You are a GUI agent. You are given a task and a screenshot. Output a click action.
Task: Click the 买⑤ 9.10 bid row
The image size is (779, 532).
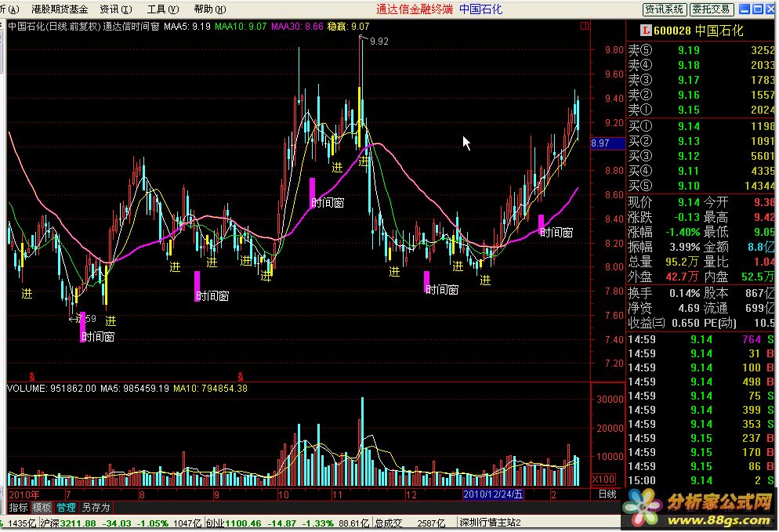[701, 186]
